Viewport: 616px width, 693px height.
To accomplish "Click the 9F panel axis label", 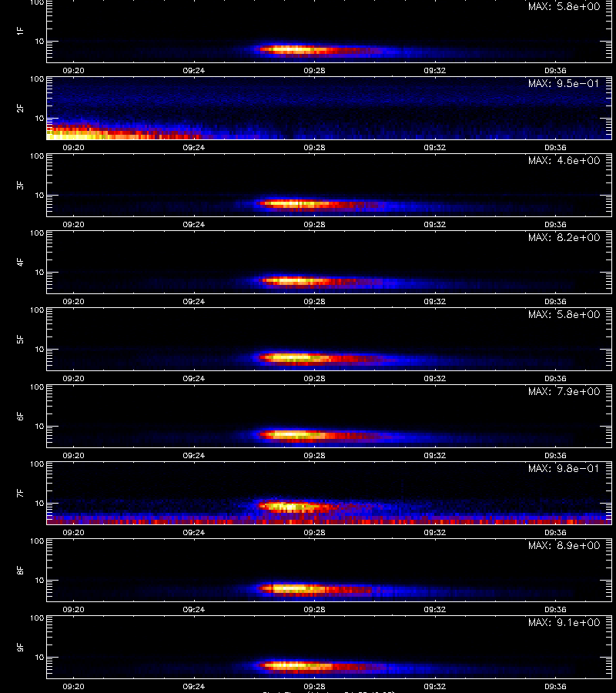I will (20, 648).
